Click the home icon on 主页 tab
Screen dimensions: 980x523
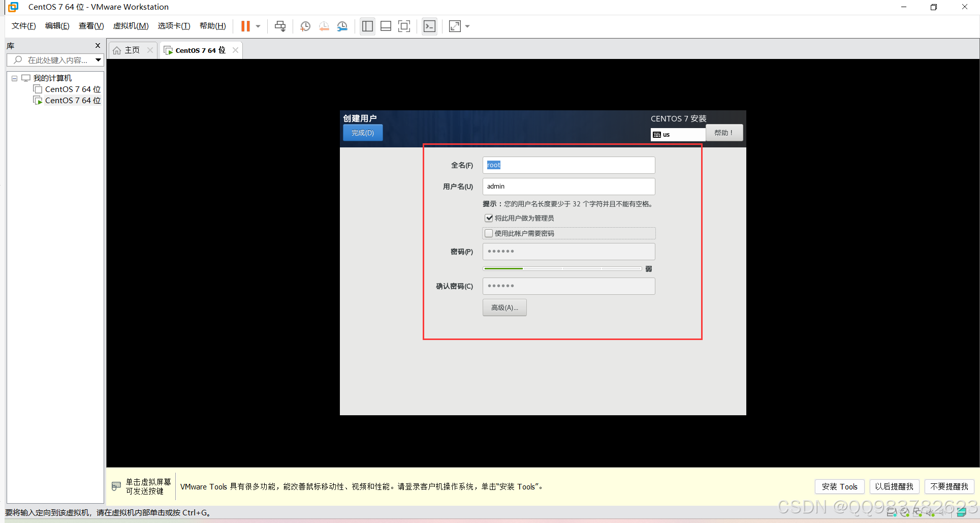coord(117,50)
